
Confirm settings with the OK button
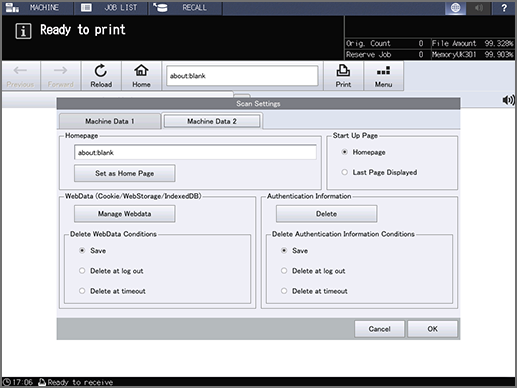pos(432,329)
